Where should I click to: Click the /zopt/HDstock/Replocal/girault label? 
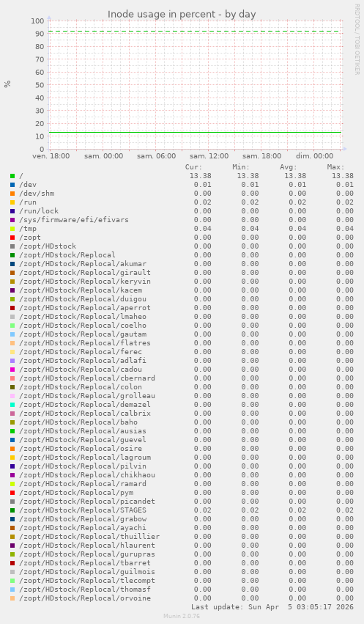[85, 272]
